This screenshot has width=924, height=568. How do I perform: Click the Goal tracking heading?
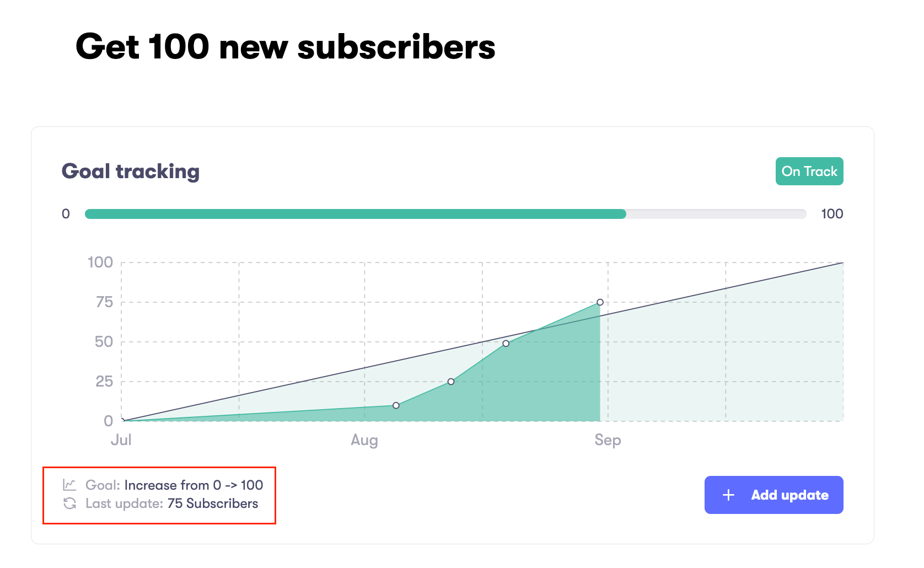tap(131, 171)
